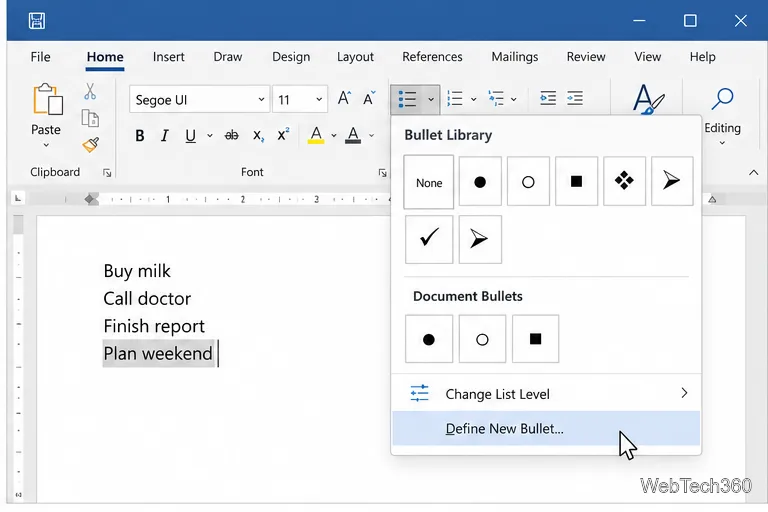
Task: Open the font color dropdown arrow
Action: (371, 136)
